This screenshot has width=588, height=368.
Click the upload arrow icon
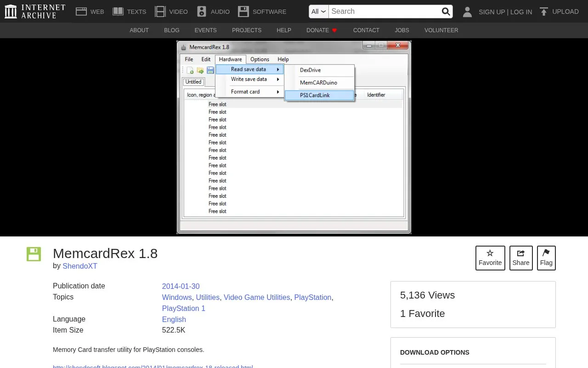point(543,11)
